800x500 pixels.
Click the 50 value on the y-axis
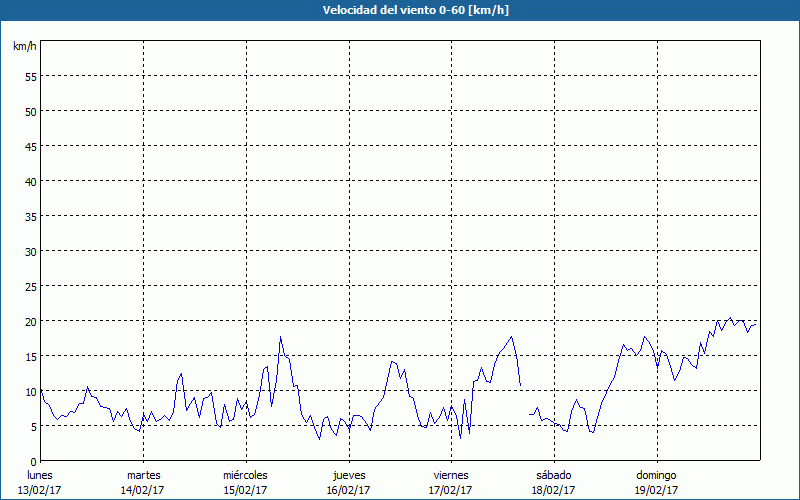click(30, 111)
